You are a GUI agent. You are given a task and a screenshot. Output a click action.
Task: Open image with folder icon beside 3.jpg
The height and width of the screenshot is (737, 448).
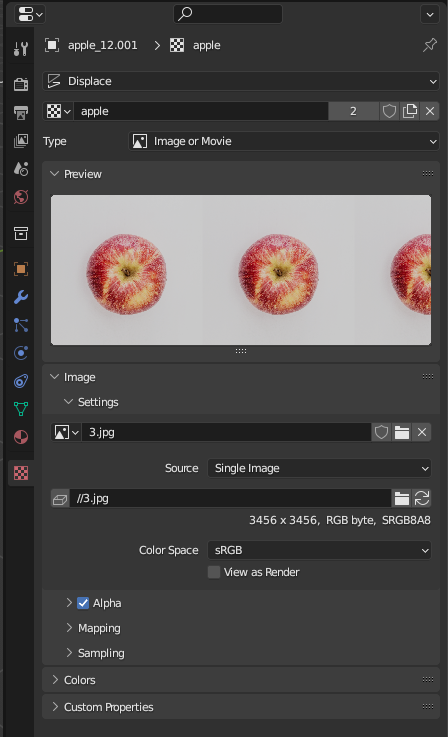[x=401, y=432]
